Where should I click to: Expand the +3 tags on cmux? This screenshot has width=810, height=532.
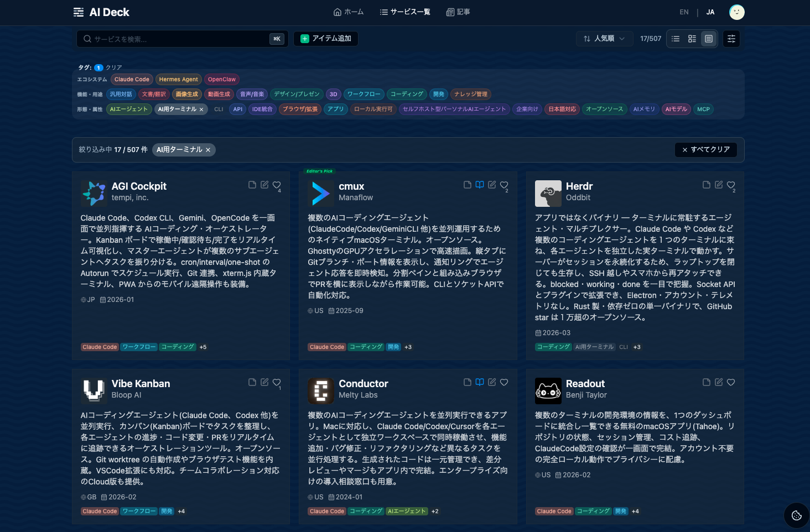coord(408,347)
